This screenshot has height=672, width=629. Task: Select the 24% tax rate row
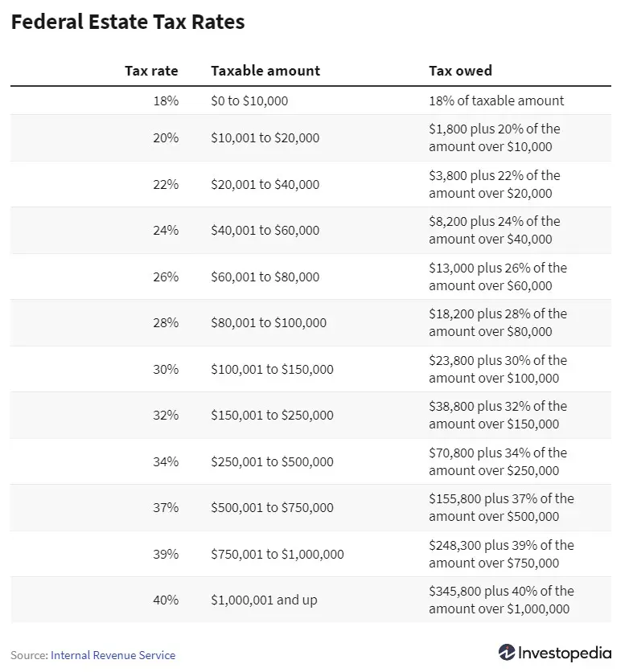tap(310, 230)
